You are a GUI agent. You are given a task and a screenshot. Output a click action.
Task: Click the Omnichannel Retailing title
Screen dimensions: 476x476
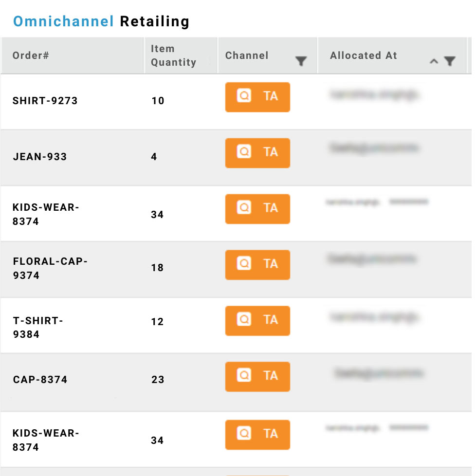(x=101, y=21)
